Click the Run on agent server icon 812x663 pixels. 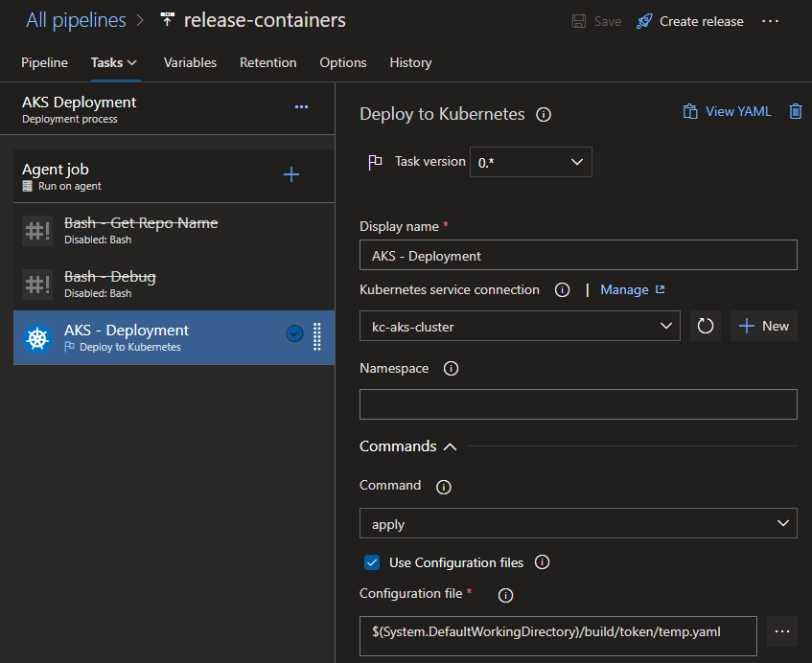28,186
